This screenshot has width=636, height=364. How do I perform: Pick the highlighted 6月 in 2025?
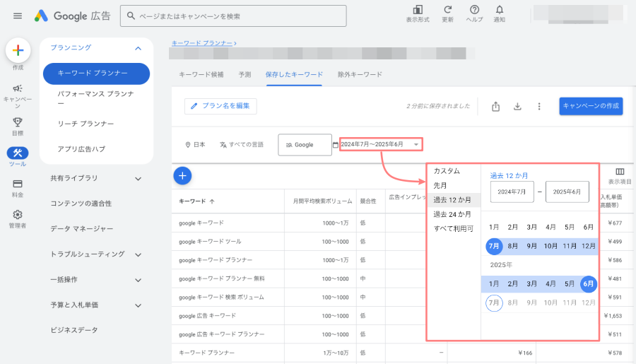pyautogui.click(x=589, y=284)
